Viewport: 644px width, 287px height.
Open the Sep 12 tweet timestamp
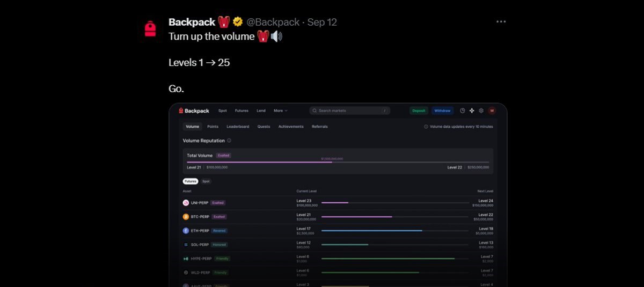322,22
